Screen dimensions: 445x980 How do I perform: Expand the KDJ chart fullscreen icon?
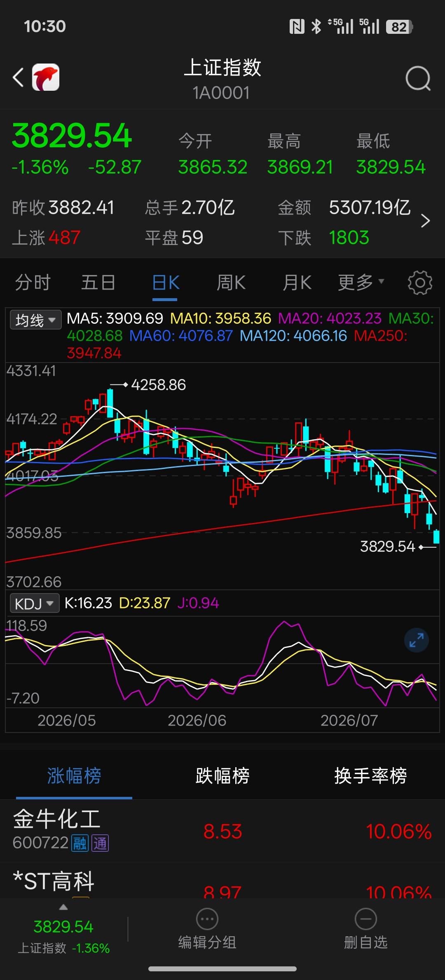[x=417, y=640]
